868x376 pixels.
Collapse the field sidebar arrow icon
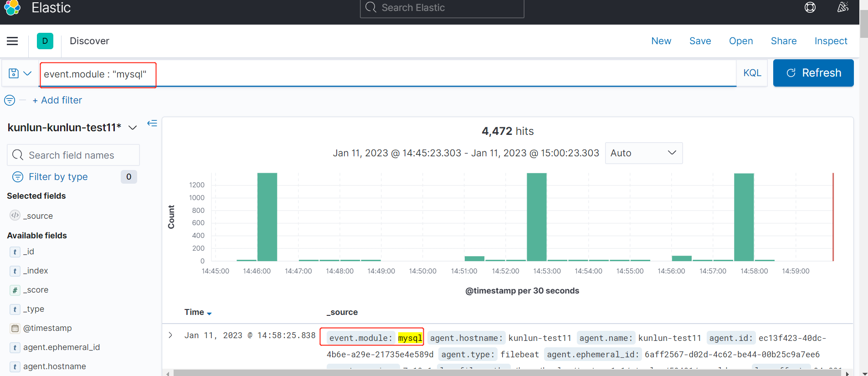pyautogui.click(x=152, y=123)
